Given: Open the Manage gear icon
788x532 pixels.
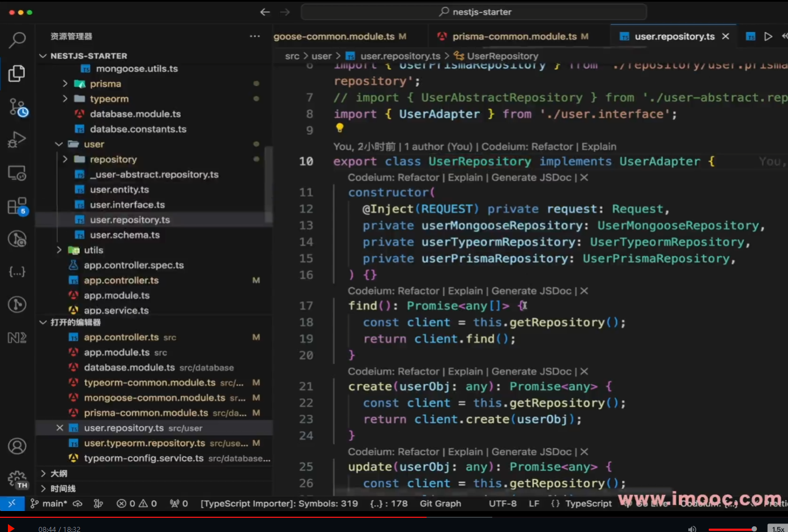Looking at the screenshot, I should tap(18, 479).
